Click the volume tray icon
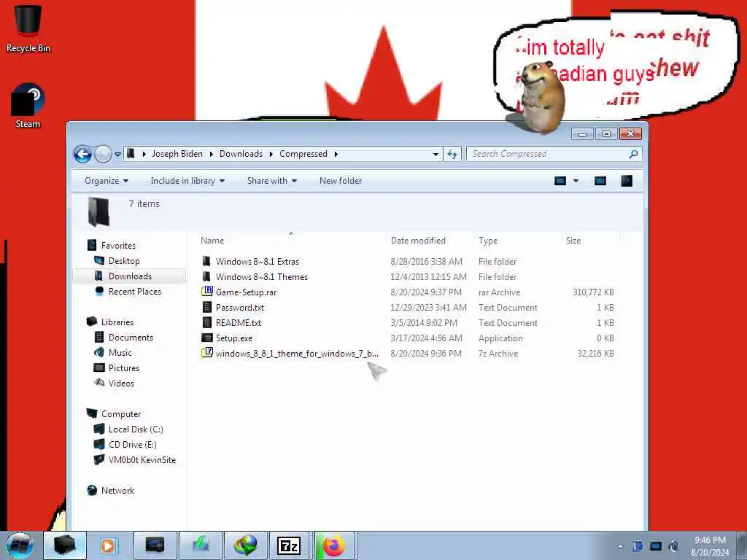 (x=673, y=546)
